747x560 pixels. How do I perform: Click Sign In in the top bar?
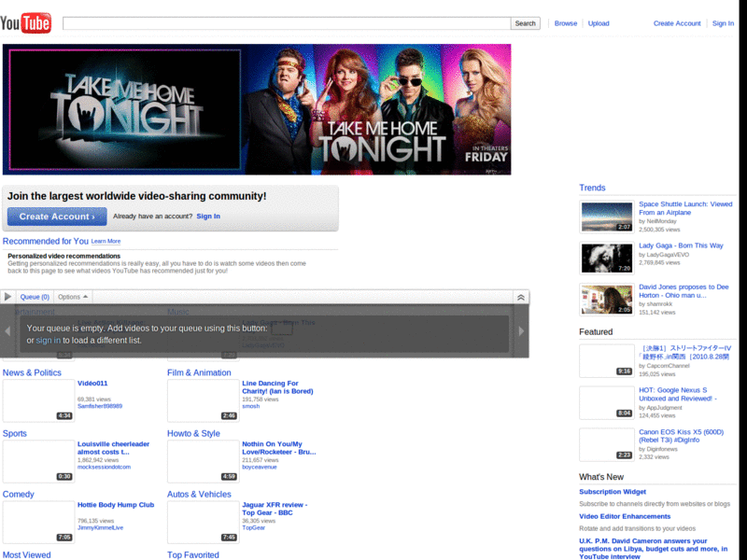point(723,23)
